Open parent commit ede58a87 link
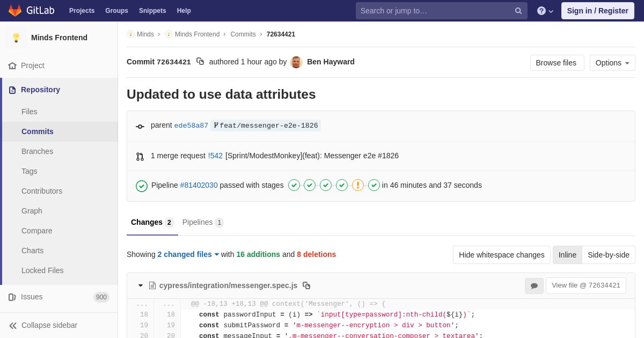 coord(191,126)
